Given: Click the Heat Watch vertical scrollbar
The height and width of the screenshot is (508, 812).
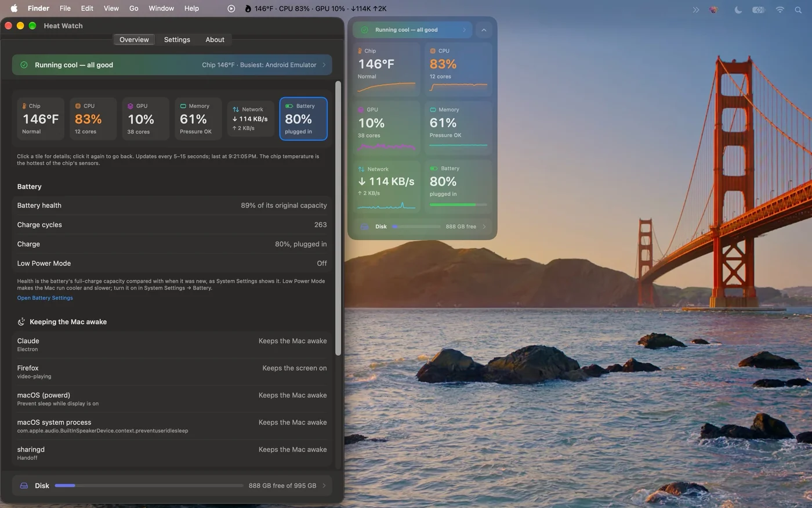Looking at the screenshot, I should coord(338,218).
